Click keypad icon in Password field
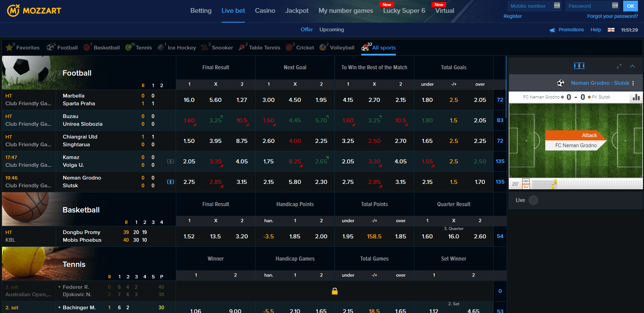Viewport: 644px width, 313px height. pyautogui.click(x=615, y=6)
